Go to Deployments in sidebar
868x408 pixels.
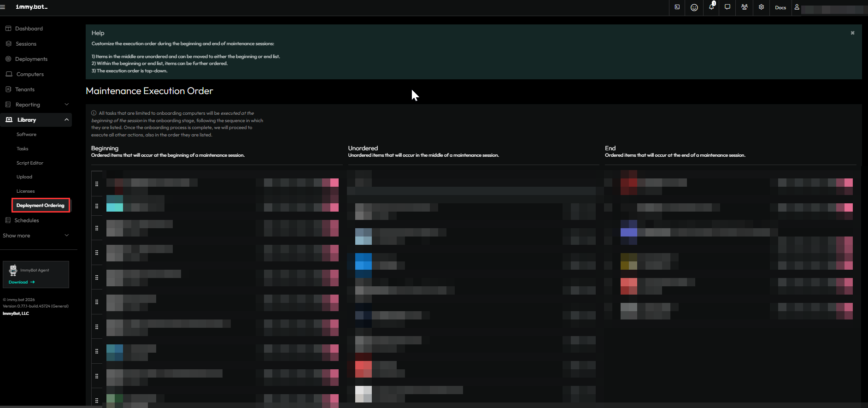click(x=31, y=59)
